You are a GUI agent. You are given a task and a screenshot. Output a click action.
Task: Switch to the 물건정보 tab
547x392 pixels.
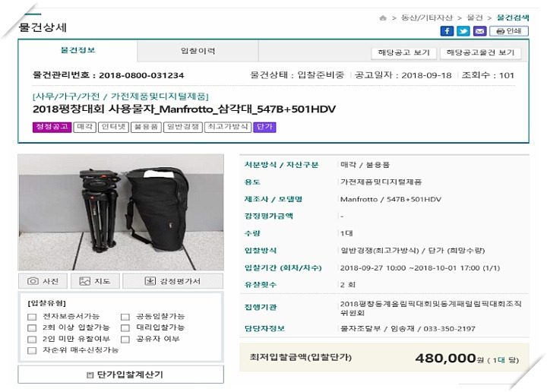[x=77, y=50]
